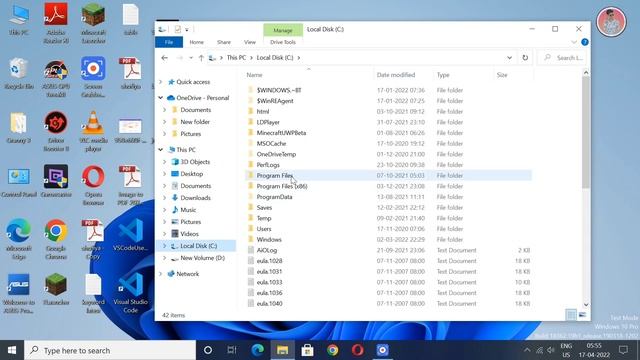Select the Windows folder row
The width and height of the screenshot is (640, 360).
coord(388,239)
